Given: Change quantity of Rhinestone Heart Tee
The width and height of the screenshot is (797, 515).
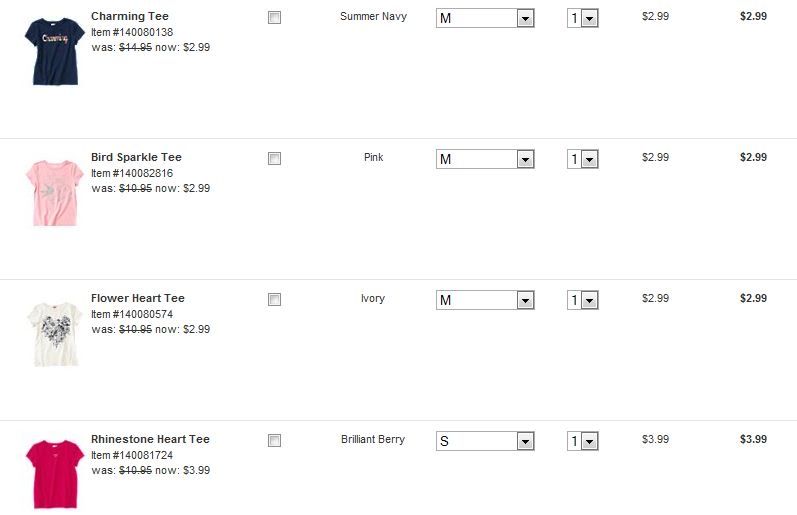Looking at the screenshot, I should (x=582, y=442).
